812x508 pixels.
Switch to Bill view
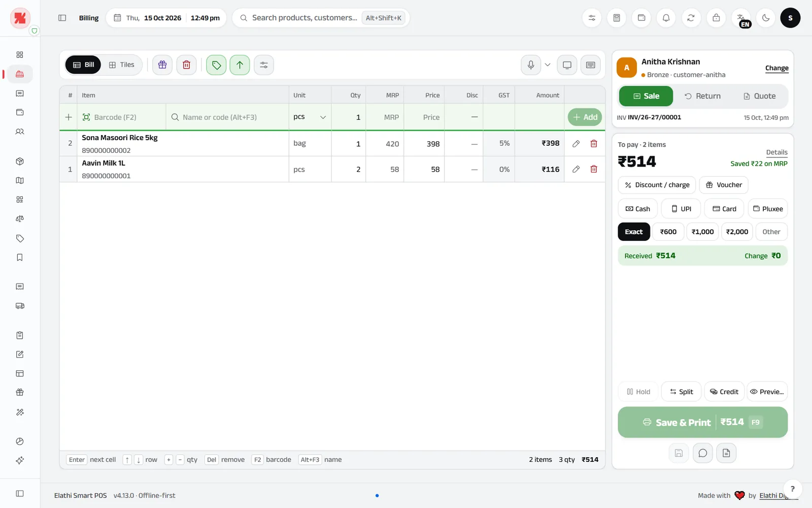coord(83,65)
